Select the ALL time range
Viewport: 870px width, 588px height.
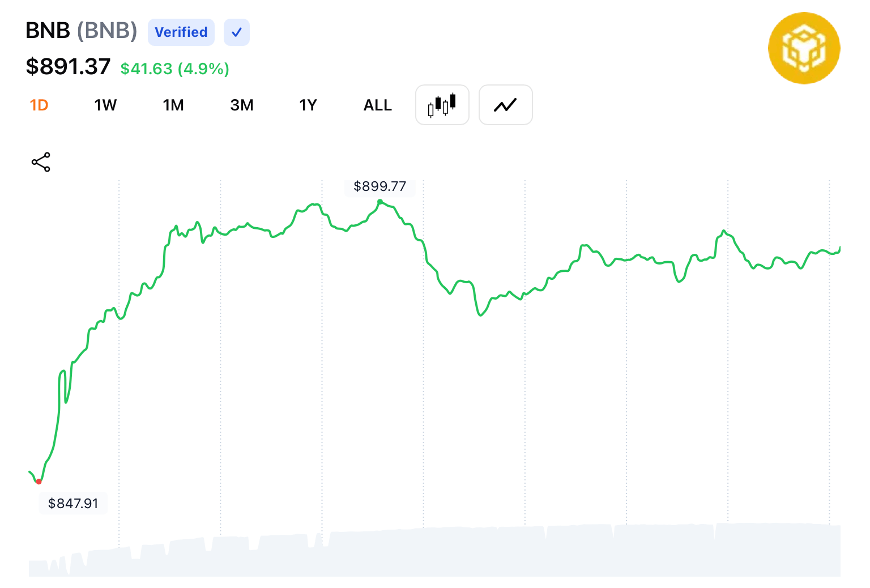click(x=378, y=105)
